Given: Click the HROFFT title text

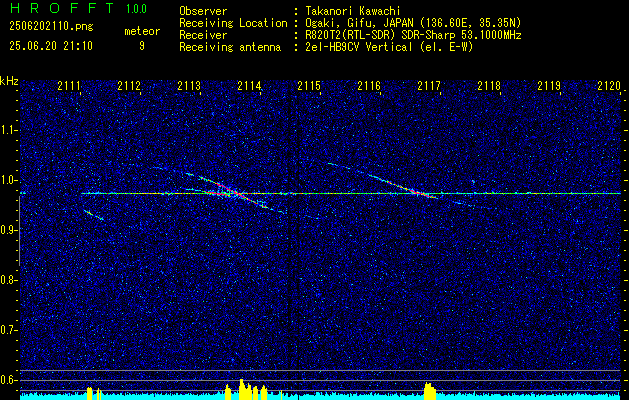Looking at the screenshot, I should tap(62, 8).
